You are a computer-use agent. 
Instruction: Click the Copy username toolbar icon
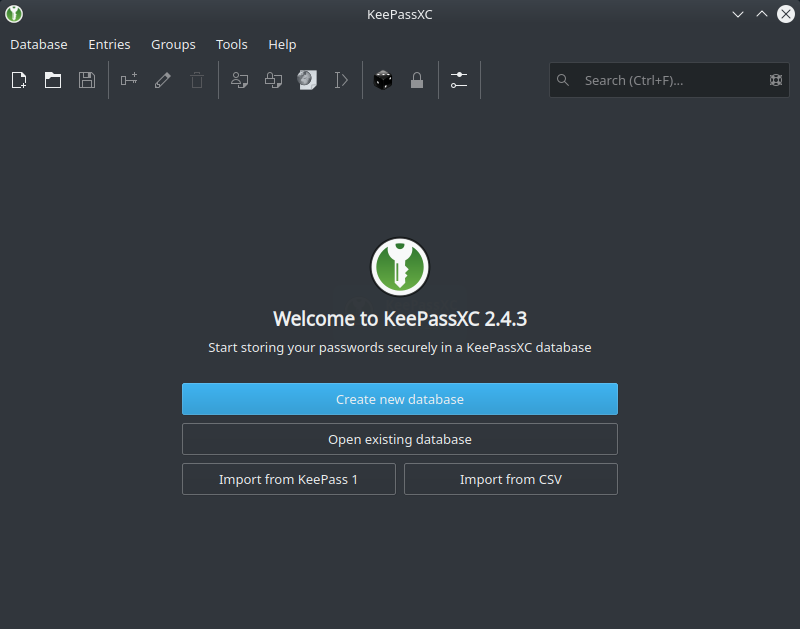tap(239, 80)
